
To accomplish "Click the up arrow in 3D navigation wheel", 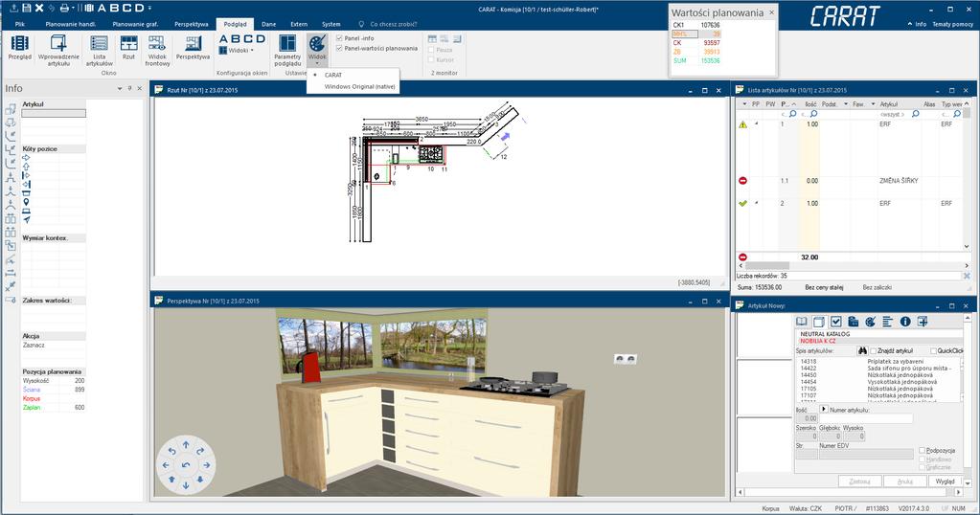I will [x=186, y=445].
